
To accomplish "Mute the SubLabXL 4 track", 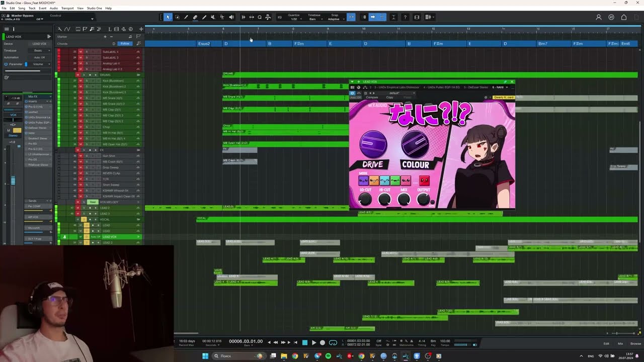I will 80,52.
